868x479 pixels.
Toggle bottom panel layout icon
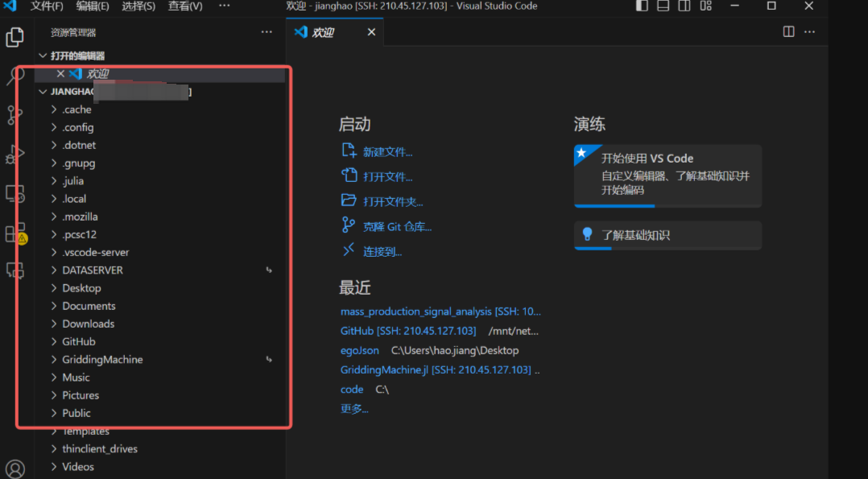tap(663, 6)
